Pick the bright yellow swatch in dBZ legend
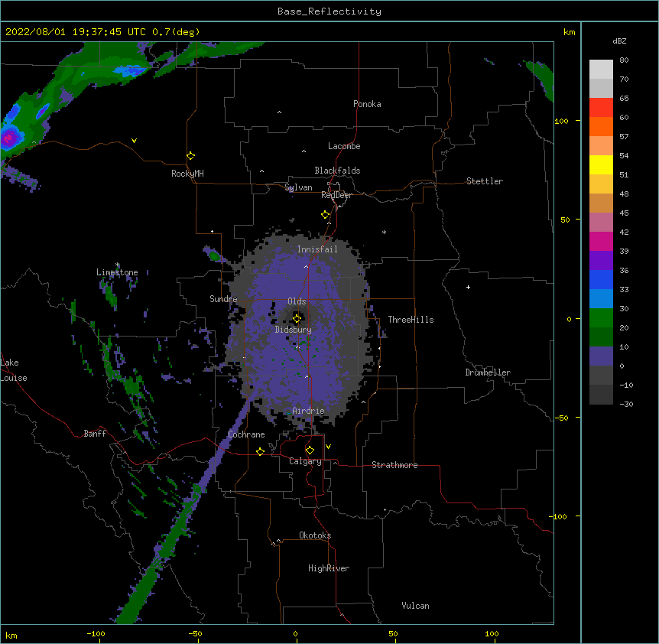The height and width of the screenshot is (644, 659). (601, 164)
